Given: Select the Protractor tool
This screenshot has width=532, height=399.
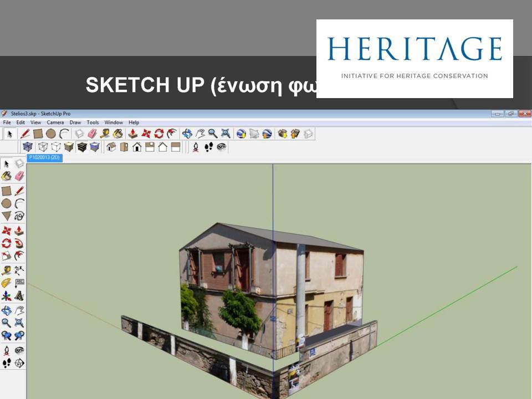Looking at the screenshot, I should click(7, 283).
